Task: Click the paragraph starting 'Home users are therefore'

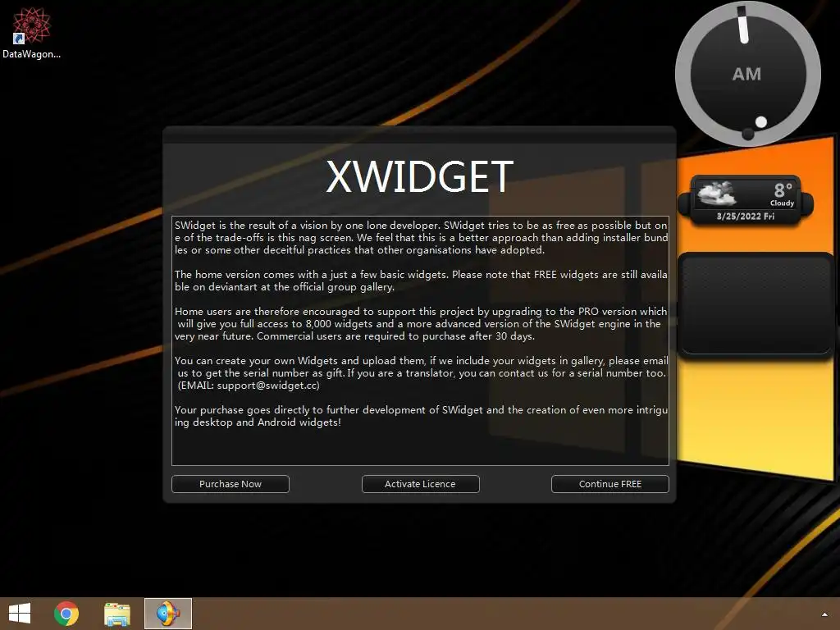Action: 421,323
